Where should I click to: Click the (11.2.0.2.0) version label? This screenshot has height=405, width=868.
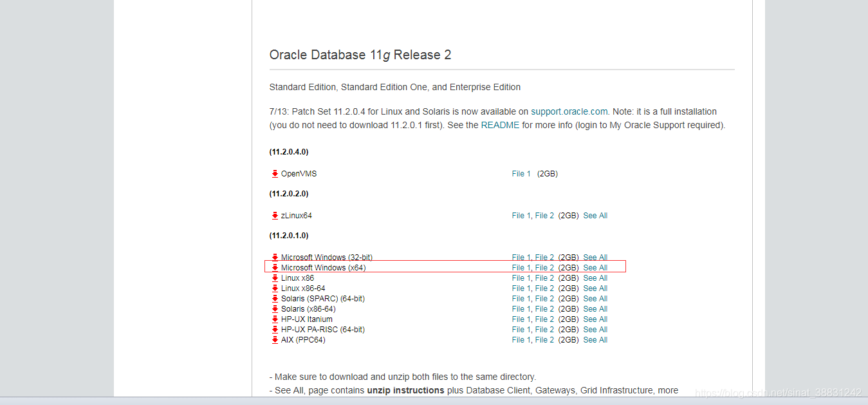point(289,194)
